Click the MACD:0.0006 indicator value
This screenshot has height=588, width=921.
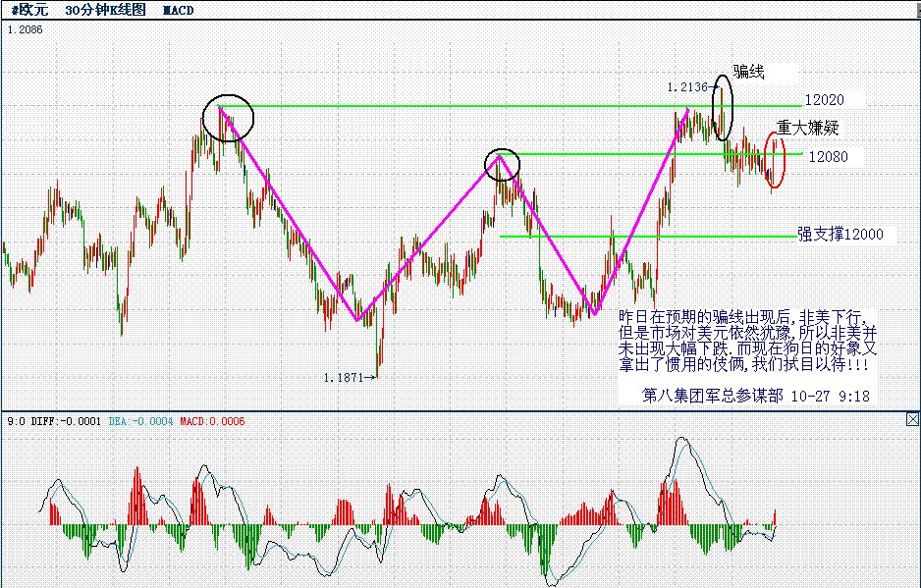[212, 421]
